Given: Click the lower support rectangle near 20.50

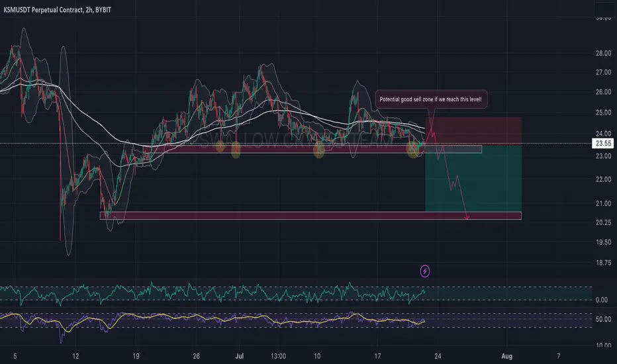Looking at the screenshot, I should 310,216.
